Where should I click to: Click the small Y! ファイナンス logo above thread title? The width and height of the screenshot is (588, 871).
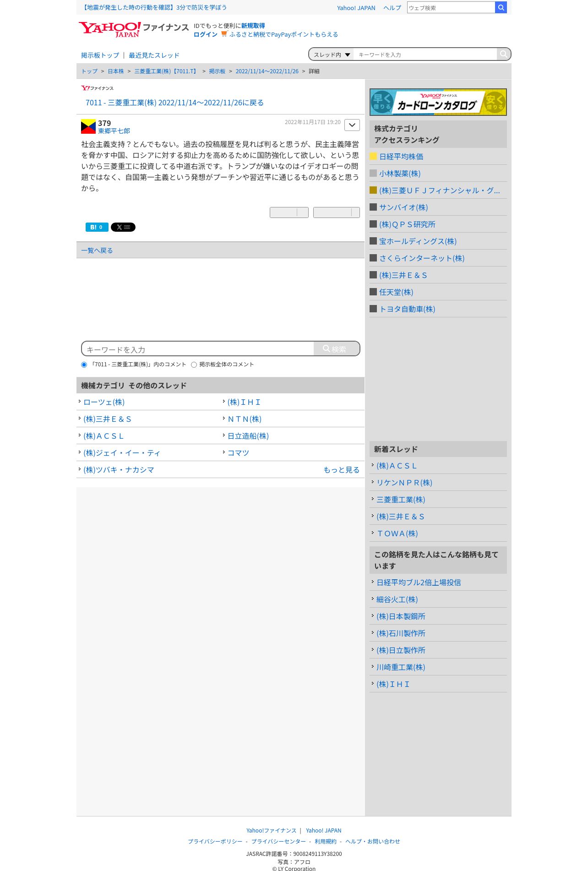coord(97,88)
